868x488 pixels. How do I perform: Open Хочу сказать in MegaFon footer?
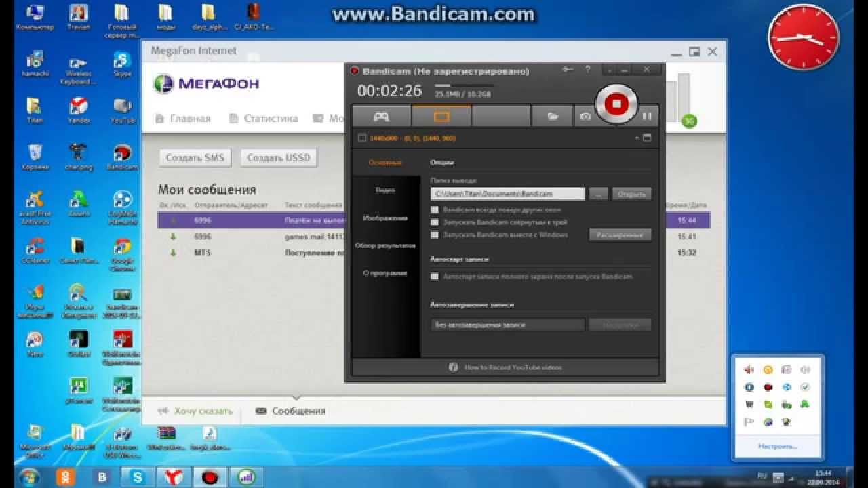pyautogui.click(x=195, y=411)
